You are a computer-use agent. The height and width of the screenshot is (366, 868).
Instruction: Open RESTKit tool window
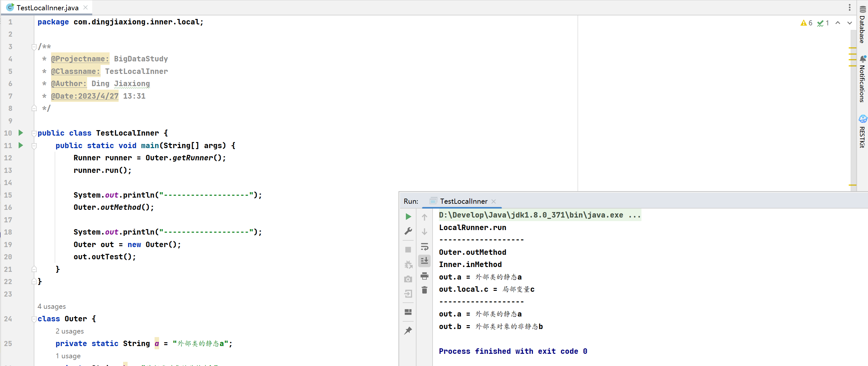coord(863,131)
